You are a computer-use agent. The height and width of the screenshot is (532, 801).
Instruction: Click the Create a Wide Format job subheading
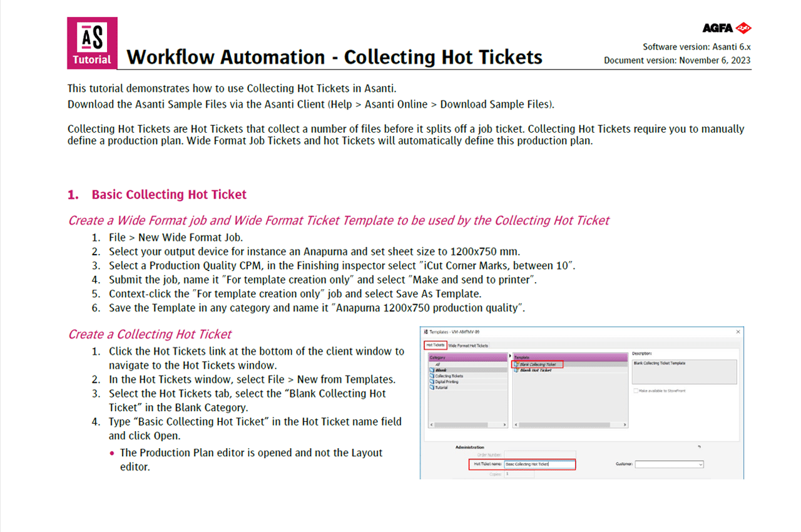click(339, 220)
